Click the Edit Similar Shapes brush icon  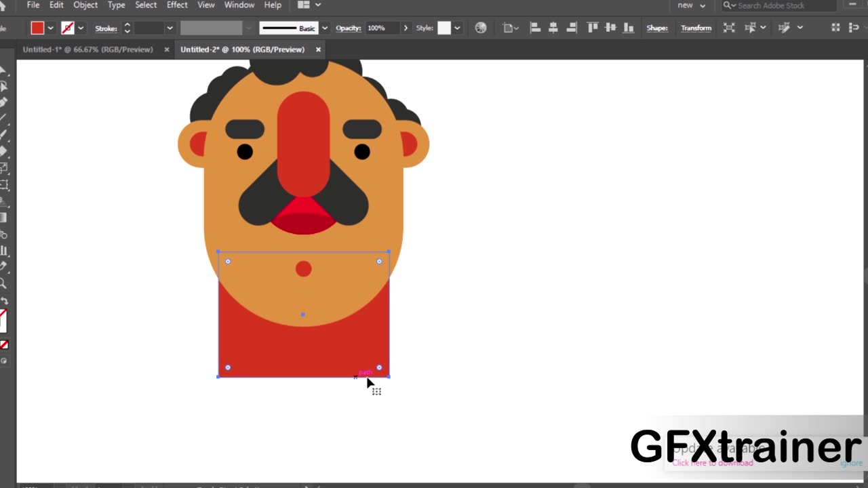785,28
